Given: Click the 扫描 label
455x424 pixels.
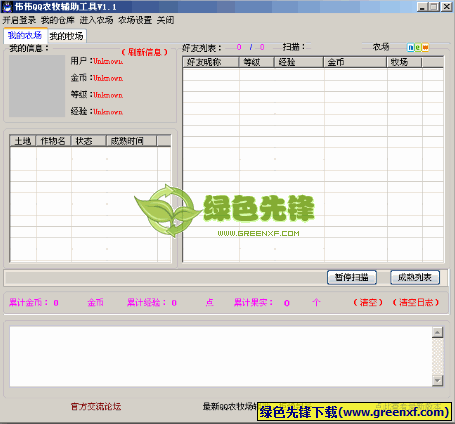Looking at the screenshot, I should tap(294, 47).
